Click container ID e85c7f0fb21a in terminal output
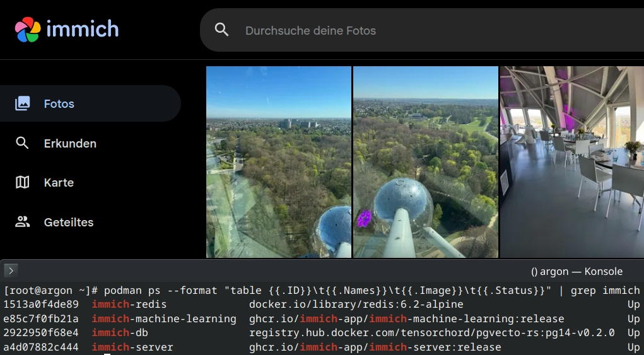Image resolution: width=644 pixels, height=355 pixels. coord(41,318)
